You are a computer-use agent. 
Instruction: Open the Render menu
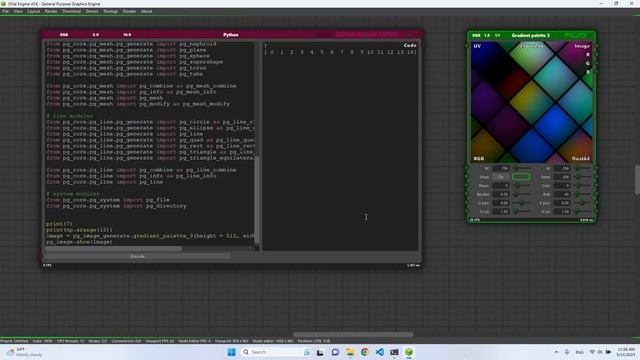click(x=51, y=11)
